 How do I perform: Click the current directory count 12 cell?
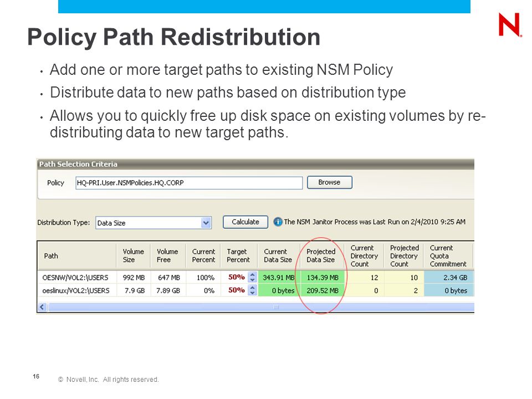[365, 278]
